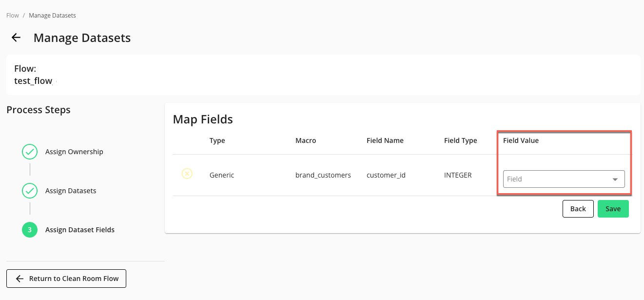Select the Assign Dataset Fields step label
Screen dimensions: 644x300
(x=80, y=230)
